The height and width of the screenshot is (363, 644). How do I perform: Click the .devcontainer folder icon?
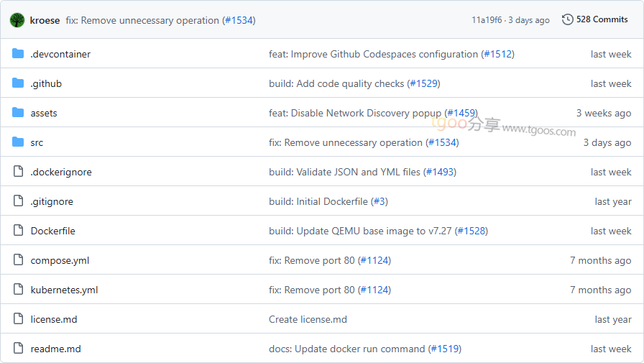[18, 54]
